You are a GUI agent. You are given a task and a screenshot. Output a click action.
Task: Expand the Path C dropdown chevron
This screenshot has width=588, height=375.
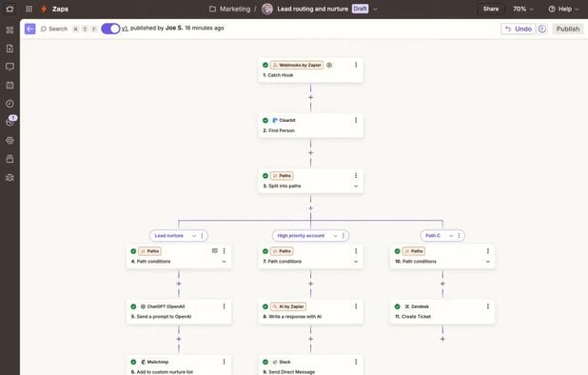(451, 235)
